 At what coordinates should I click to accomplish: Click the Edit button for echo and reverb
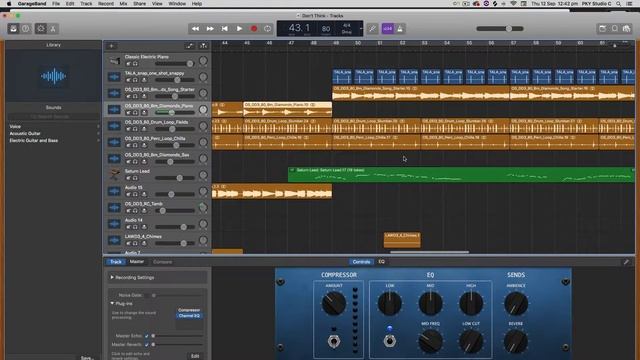195,356
